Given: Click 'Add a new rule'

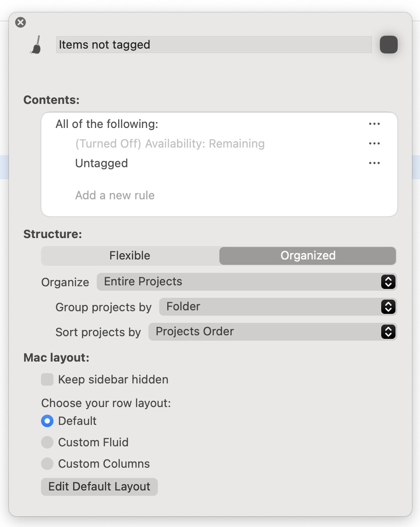Looking at the screenshot, I should [115, 195].
